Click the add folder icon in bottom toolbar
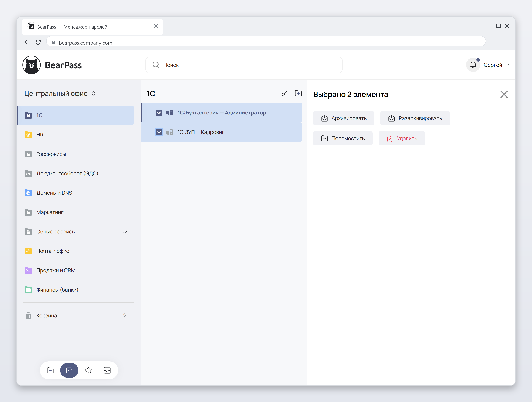The height and width of the screenshot is (402, 532). [50, 370]
